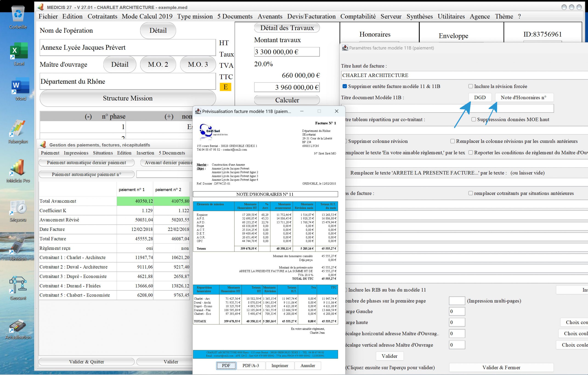588x375 pixels.
Task: Click the DGD title button
Action: 480,97
